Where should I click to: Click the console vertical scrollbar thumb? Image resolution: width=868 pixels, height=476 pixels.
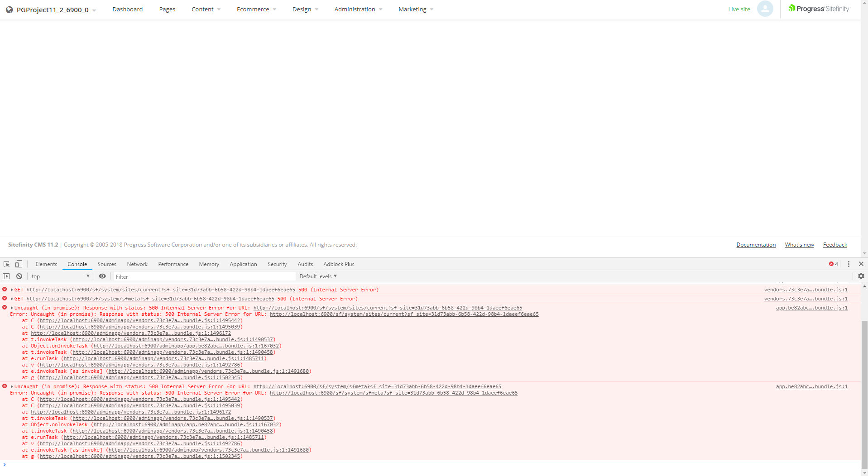(864, 396)
